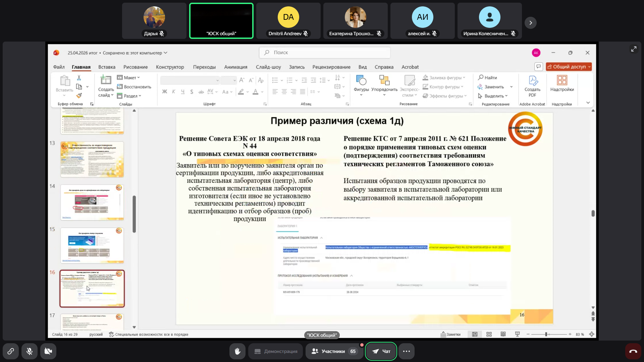Select slide 14 thumbnail
This screenshot has width=644, height=362.
[92, 202]
